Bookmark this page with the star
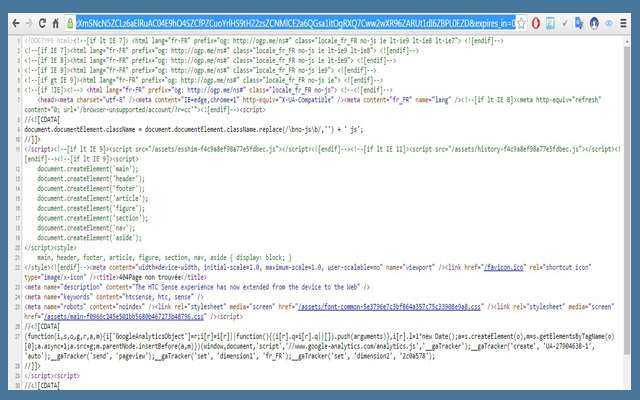Viewport: 640px width, 400px height. 521,23
